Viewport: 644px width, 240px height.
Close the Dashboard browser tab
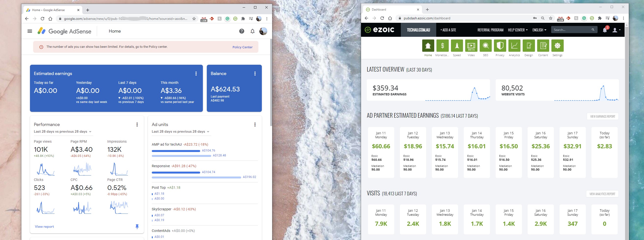coord(418,10)
